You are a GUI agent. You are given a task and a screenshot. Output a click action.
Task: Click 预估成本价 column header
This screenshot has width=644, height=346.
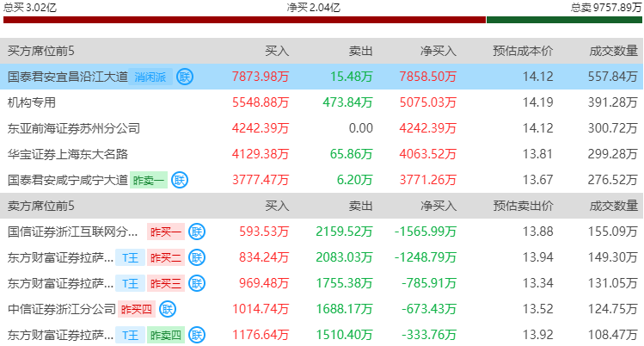(x=523, y=51)
